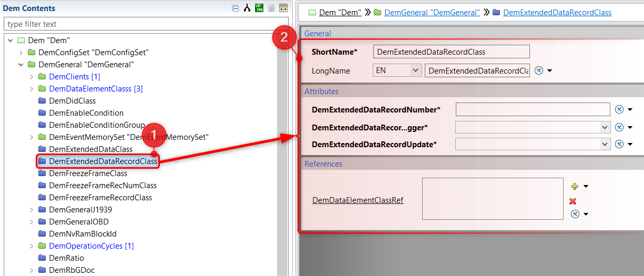Select DemExtendedDataClass tree item
Image resolution: width=644 pixels, height=276 pixels.
pos(90,149)
